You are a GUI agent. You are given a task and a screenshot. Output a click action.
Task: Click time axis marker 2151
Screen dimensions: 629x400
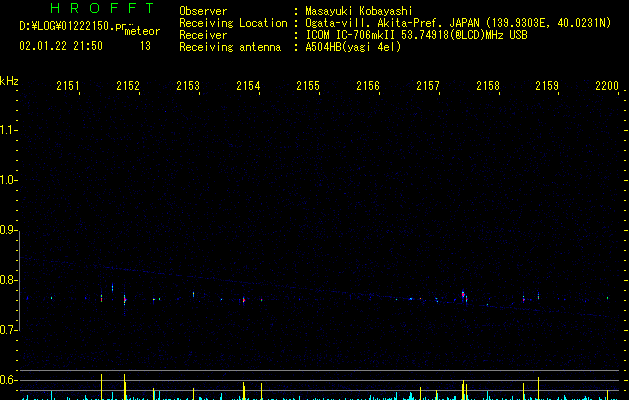pos(68,85)
